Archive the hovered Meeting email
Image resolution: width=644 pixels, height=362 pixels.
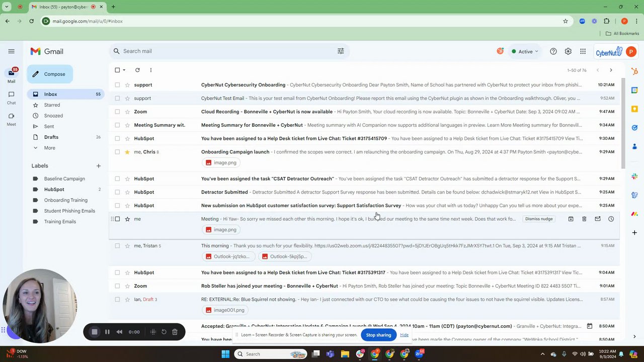pyautogui.click(x=571, y=219)
